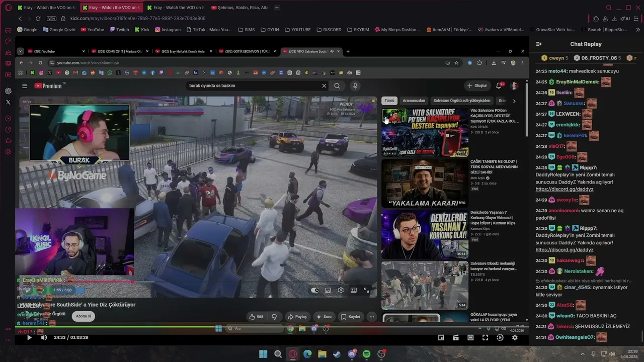Screen dimensions: 644x362
Task: Open YouTube player settings gear
Action: [341, 290]
